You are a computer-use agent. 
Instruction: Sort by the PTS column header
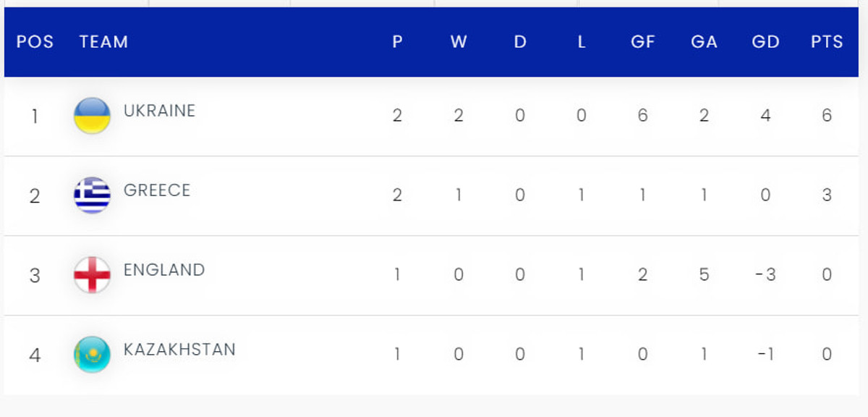click(x=827, y=42)
